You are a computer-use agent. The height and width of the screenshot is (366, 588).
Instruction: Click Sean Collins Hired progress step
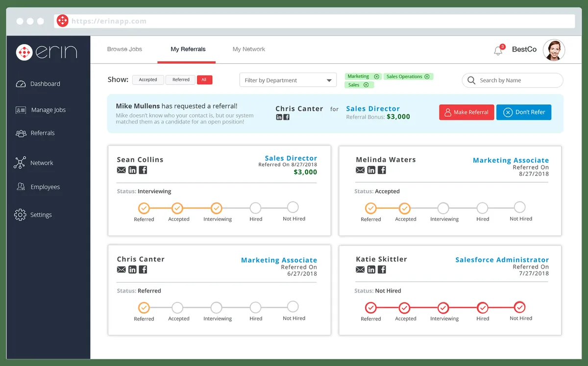pyautogui.click(x=255, y=208)
